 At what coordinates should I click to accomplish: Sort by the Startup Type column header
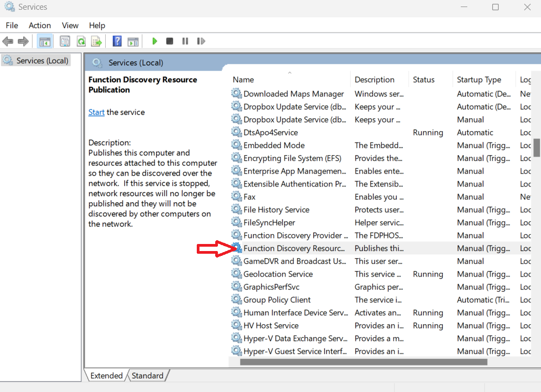point(479,80)
